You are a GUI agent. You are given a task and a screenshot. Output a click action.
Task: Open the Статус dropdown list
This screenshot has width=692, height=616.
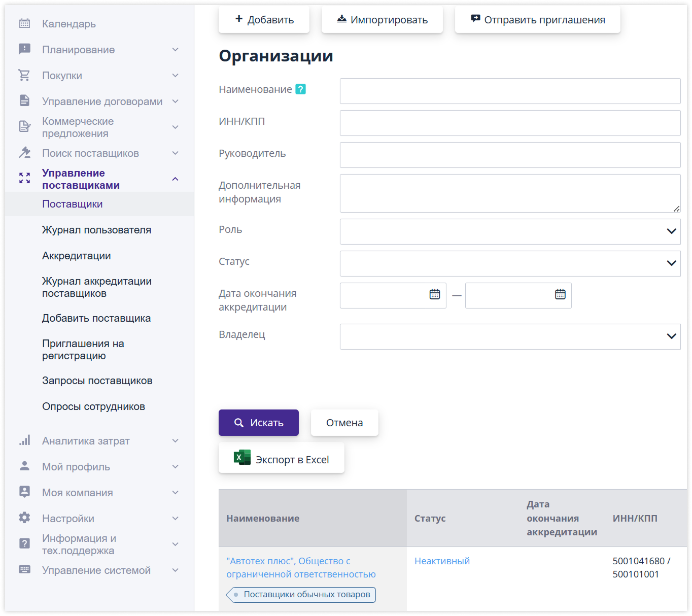point(509,263)
